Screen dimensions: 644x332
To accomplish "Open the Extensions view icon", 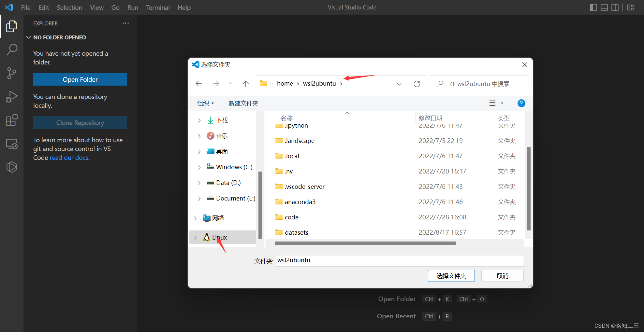I will click(12, 120).
